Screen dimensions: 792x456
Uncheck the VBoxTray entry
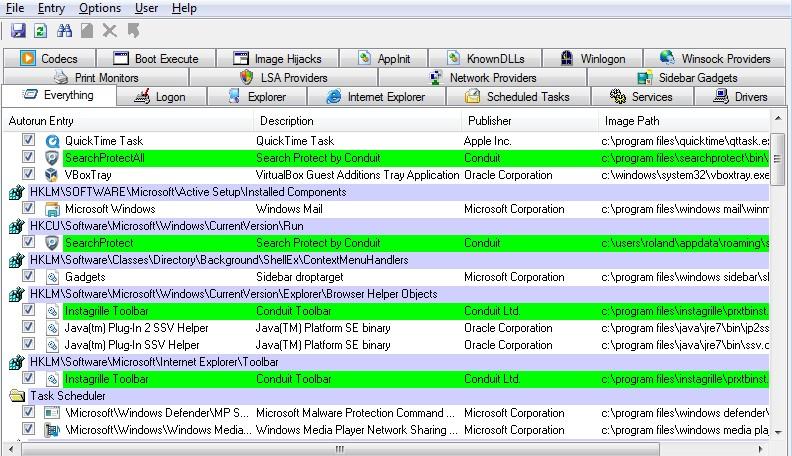(x=28, y=174)
